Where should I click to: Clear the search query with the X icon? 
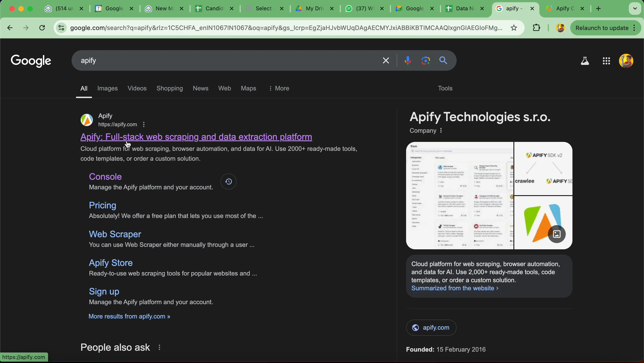[386, 61]
